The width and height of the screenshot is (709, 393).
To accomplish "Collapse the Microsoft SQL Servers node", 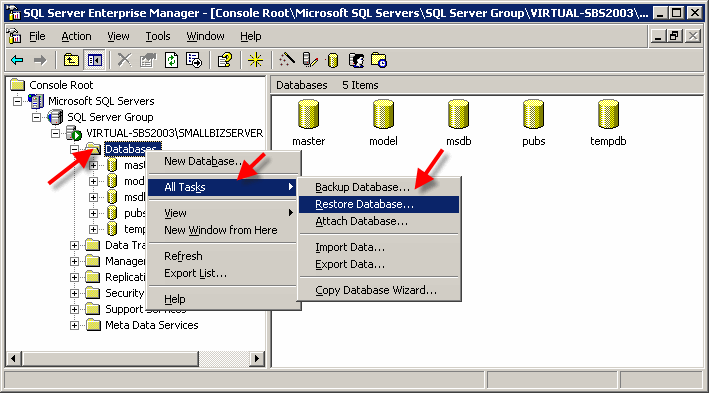I will [17, 101].
